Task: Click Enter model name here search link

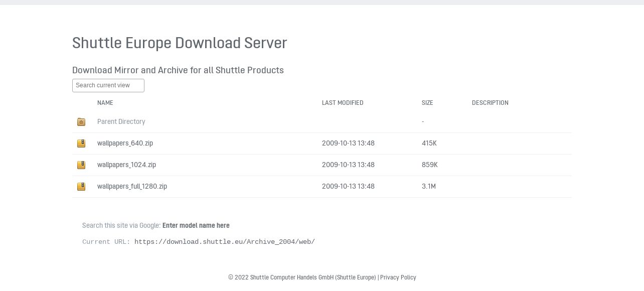Action: (x=196, y=226)
